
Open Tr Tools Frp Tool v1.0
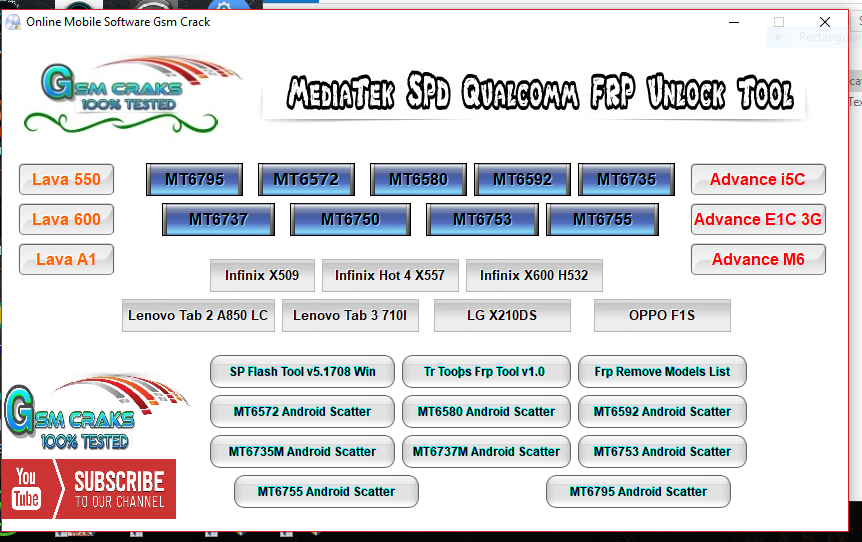tap(487, 372)
